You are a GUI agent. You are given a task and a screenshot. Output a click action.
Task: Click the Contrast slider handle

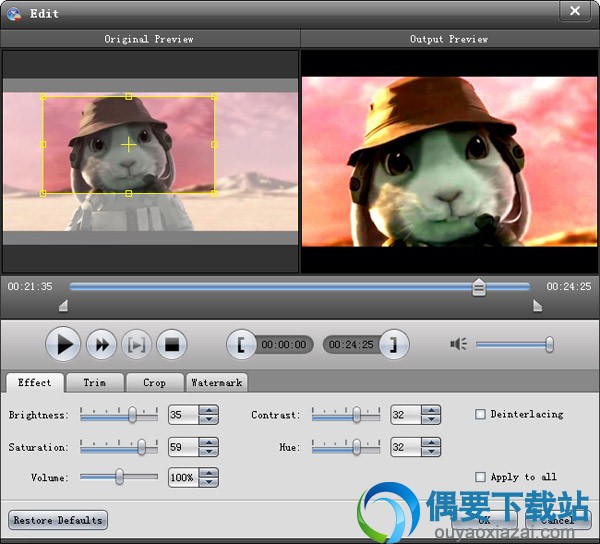[356, 414]
